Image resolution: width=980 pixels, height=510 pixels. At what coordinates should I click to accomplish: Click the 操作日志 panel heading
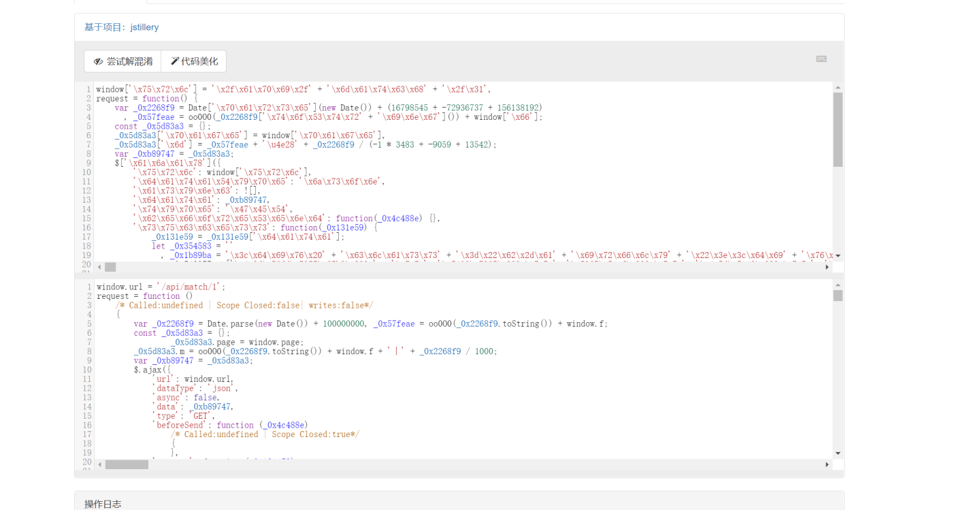pos(103,504)
